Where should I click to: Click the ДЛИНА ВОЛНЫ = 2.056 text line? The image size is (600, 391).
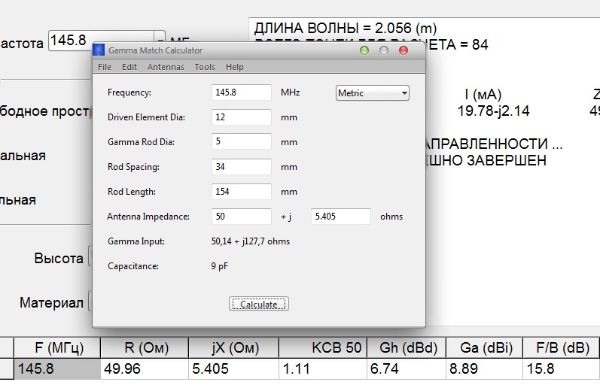345,28
